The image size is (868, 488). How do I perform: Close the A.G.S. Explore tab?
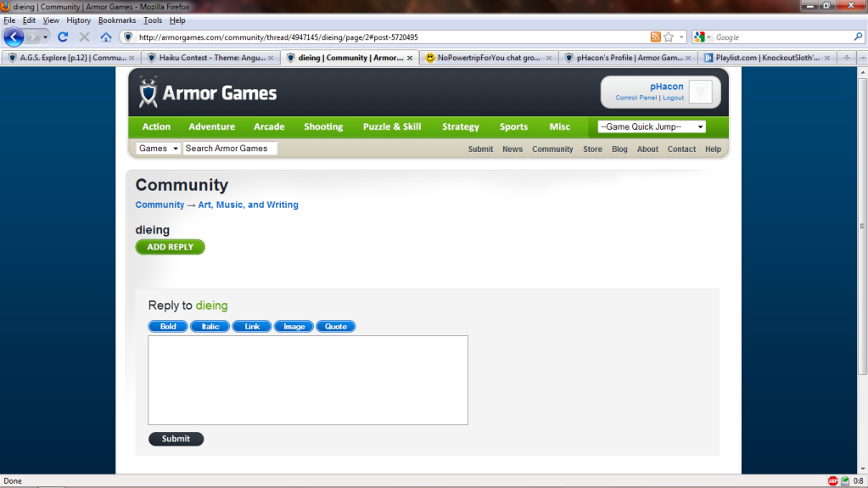(x=132, y=58)
